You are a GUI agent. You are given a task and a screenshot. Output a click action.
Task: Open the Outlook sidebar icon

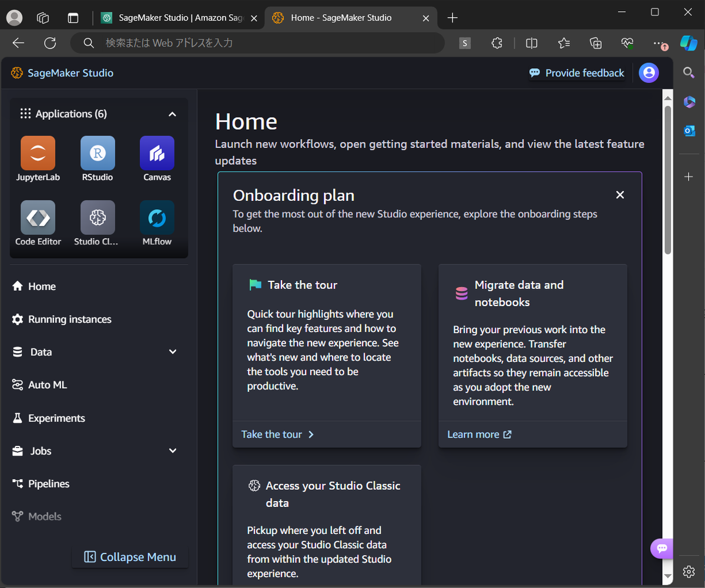point(689,130)
